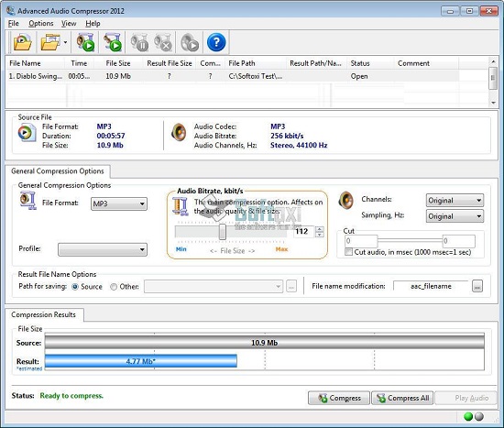The image size is (504, 428).
Task: Click compressor icon beside File Format
Action: pyautogui.click(x=28, y=201)
